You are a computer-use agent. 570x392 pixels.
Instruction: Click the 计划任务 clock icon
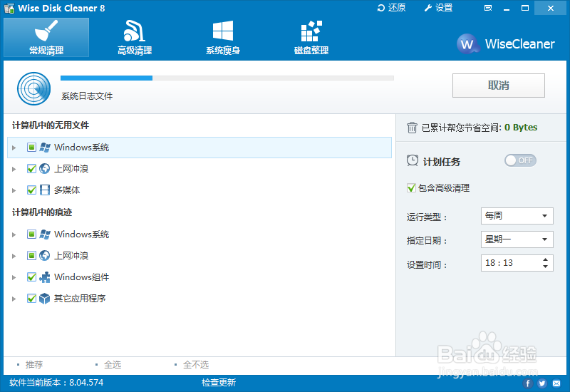[x=413, y=160]
